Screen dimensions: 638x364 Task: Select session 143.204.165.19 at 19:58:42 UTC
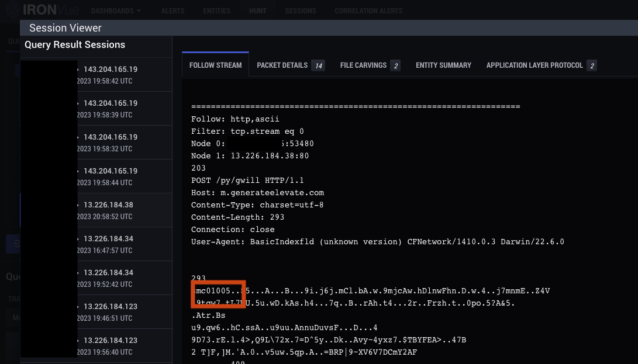96,74
